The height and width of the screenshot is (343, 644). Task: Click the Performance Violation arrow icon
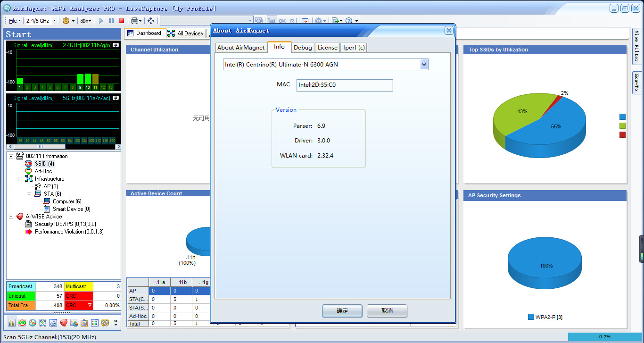(x=29, y=232)
